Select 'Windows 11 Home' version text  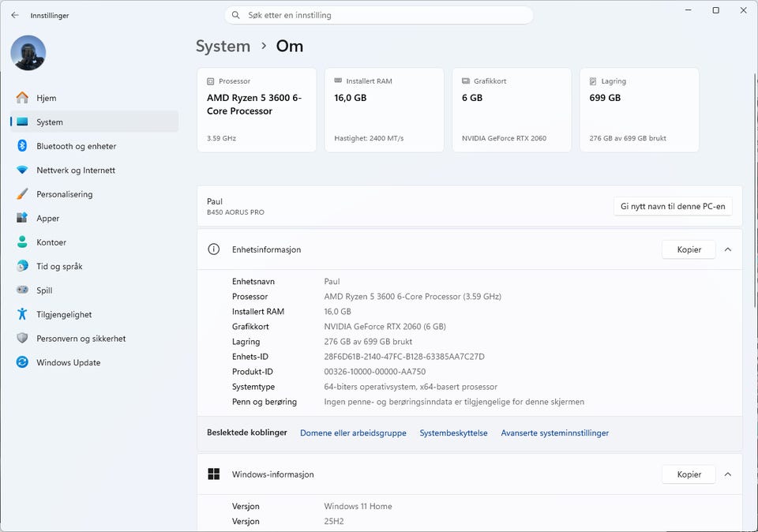(x=358, y=507)
